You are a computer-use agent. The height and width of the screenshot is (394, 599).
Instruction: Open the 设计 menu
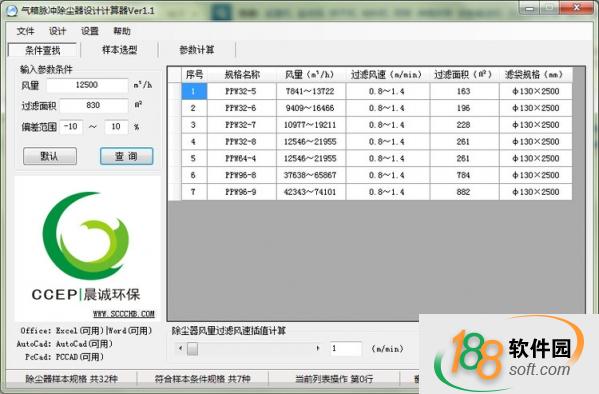click(x=57, y=31)
